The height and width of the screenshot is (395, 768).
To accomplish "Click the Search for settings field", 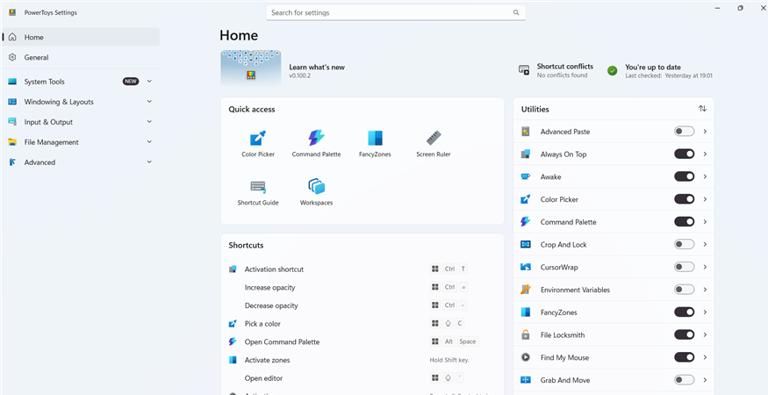I will 396,13.
